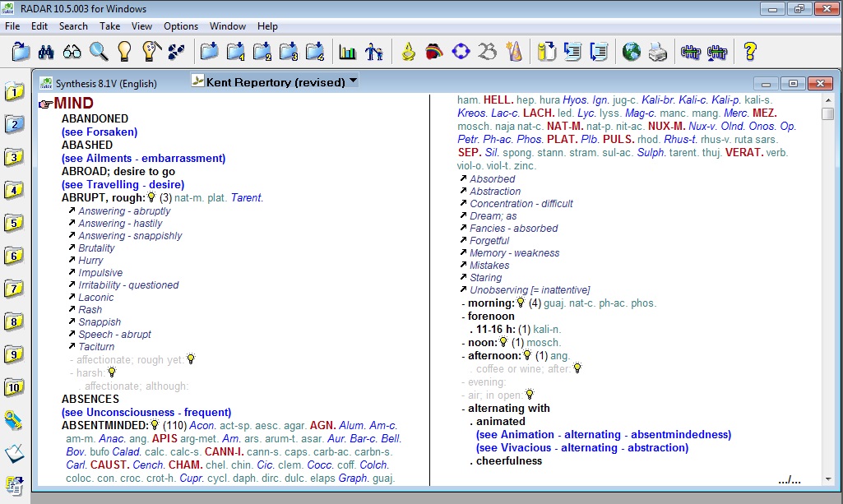Click the first blue document list icon
This screenshot has height=504, width=843.
tap(572, 52)
